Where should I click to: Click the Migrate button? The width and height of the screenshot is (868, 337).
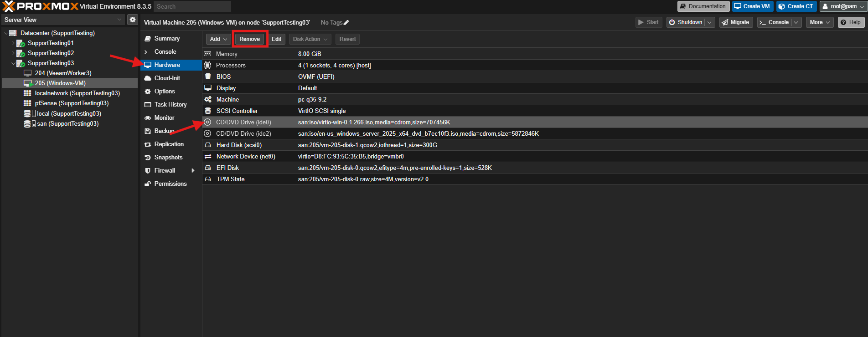pyautogui.click(x=736, y=22)
